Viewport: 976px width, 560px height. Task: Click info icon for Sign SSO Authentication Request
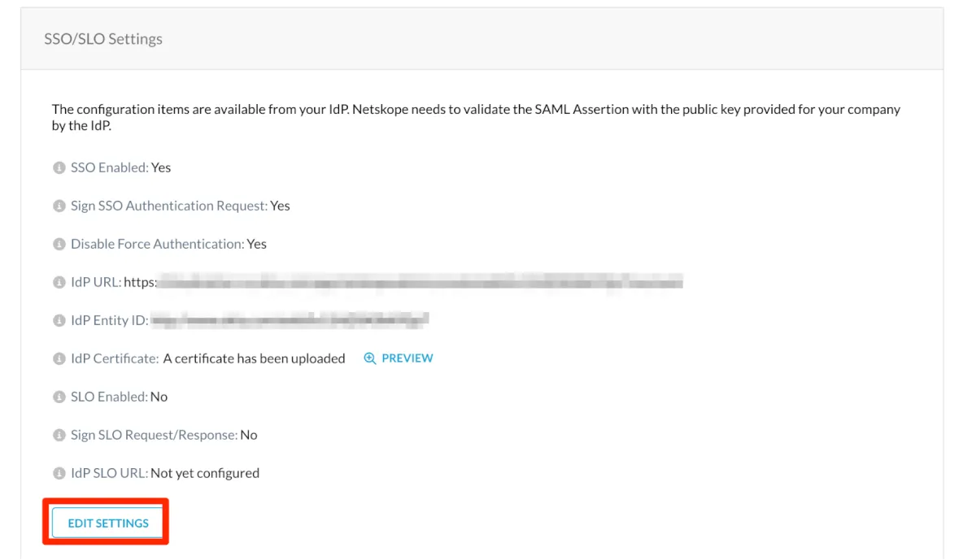pyautogui.click(x=59, y=206)
